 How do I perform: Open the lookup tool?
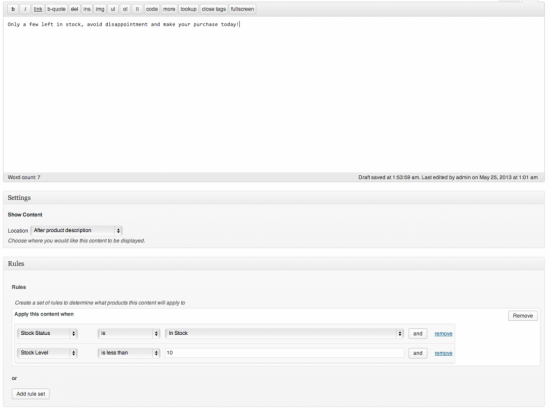tap(188, 9)
